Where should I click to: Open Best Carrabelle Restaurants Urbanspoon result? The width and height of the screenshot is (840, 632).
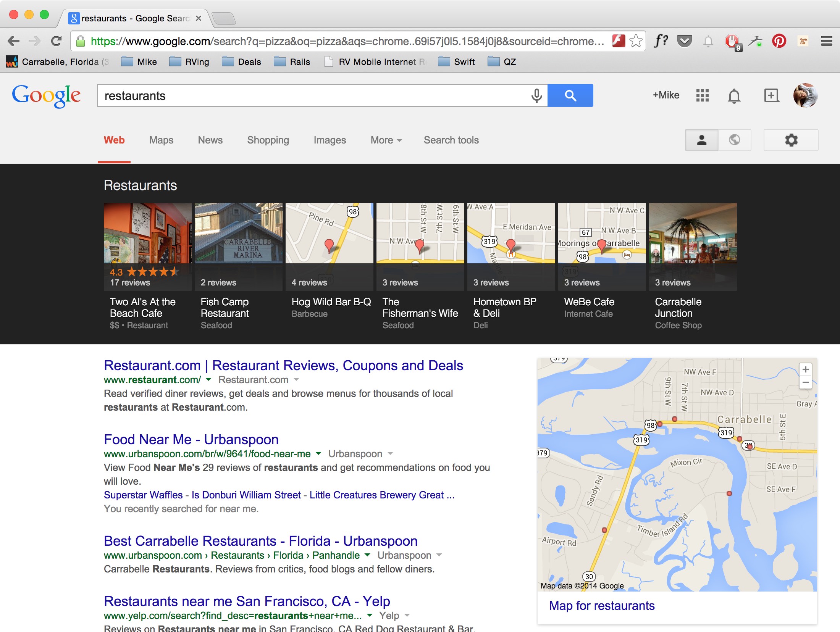[261, 541]
